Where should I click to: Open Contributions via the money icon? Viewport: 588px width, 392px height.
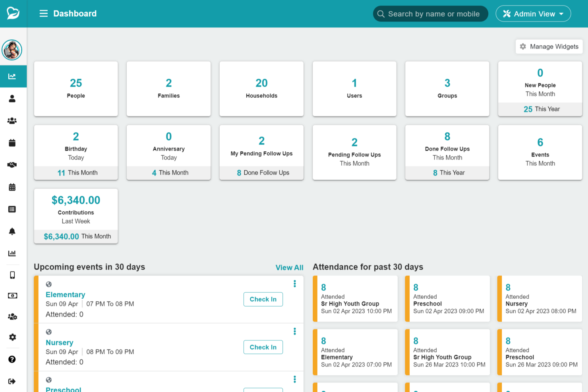(x=12, y=295)
